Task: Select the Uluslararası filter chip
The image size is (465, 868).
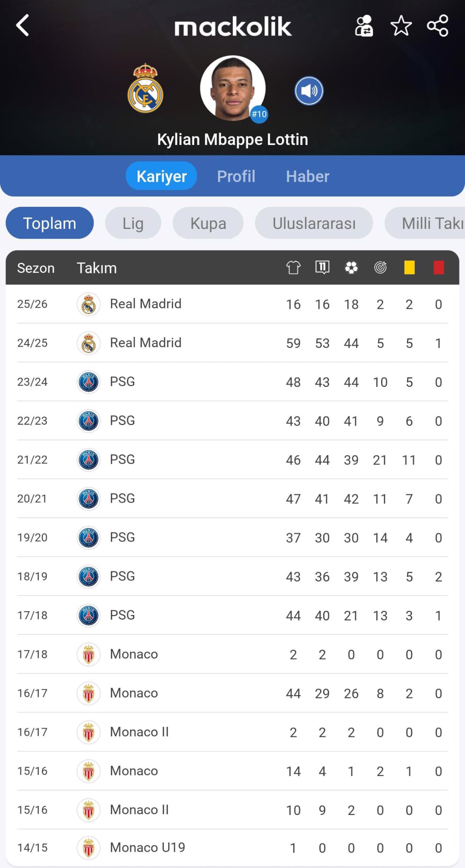Action: [314, 223]
